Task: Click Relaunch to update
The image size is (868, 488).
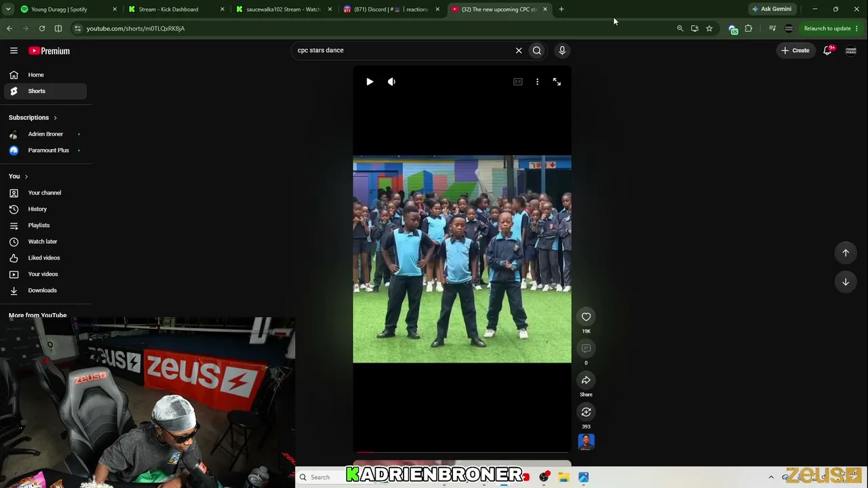Action: pyautogui.click(x=827, y=28)
